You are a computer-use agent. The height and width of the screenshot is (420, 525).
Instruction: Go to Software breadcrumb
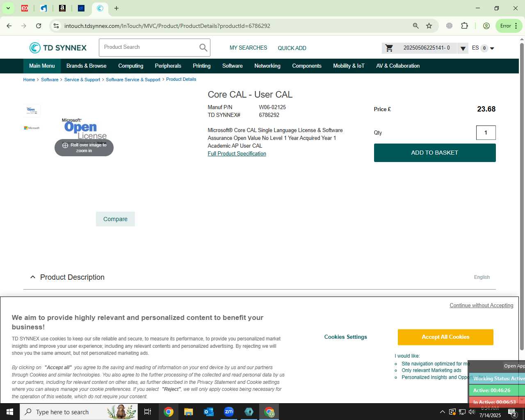[x=50, y=80]
